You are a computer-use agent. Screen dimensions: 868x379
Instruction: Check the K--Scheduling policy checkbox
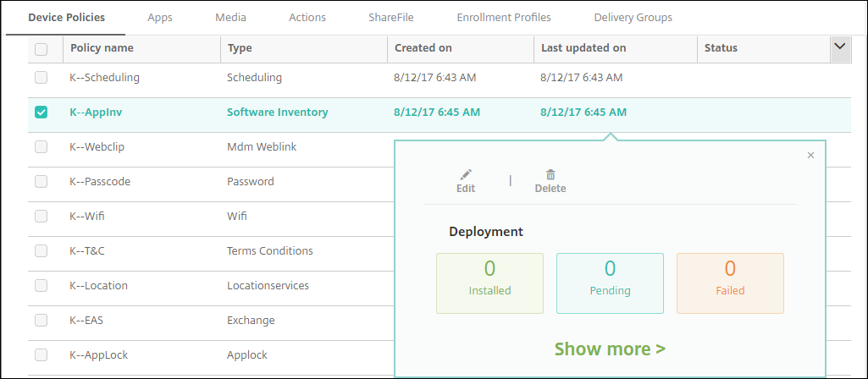click(41, 77)
